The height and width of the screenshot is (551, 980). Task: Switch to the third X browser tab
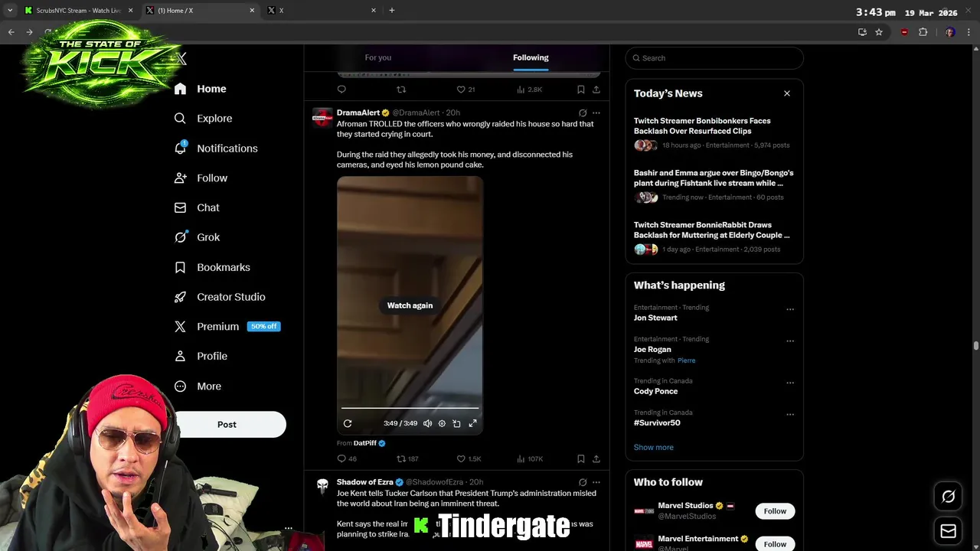[322, 11]
